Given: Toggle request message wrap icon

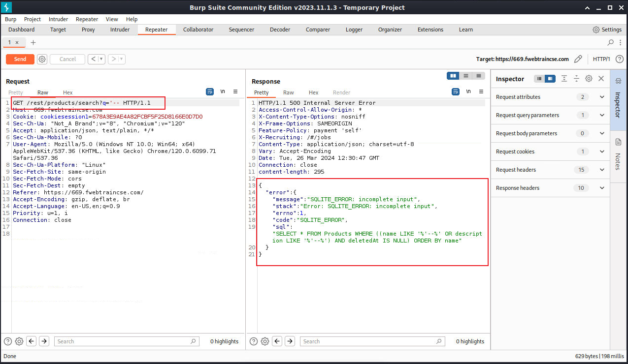Looking at the screenshot, I should pos(210,91).
